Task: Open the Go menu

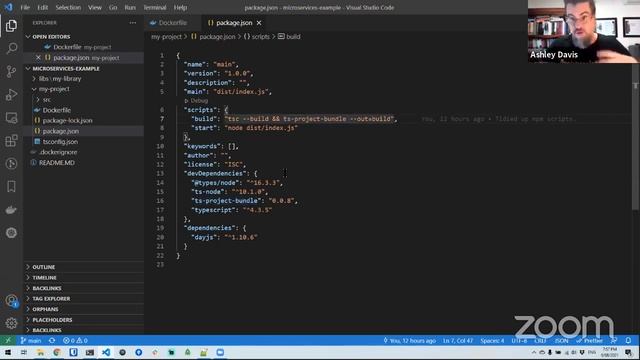Action: pyautogui.click(x=113, y=7)
